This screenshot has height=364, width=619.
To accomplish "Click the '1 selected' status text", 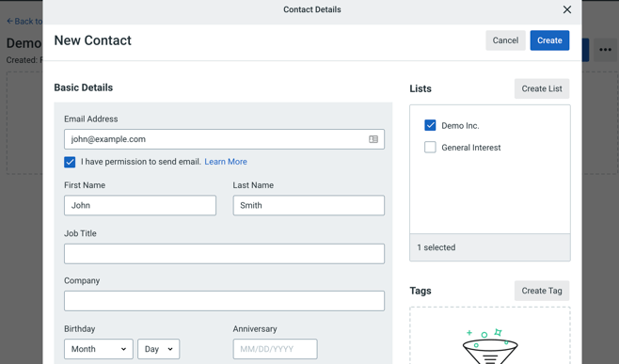I will tap(436, 247).
